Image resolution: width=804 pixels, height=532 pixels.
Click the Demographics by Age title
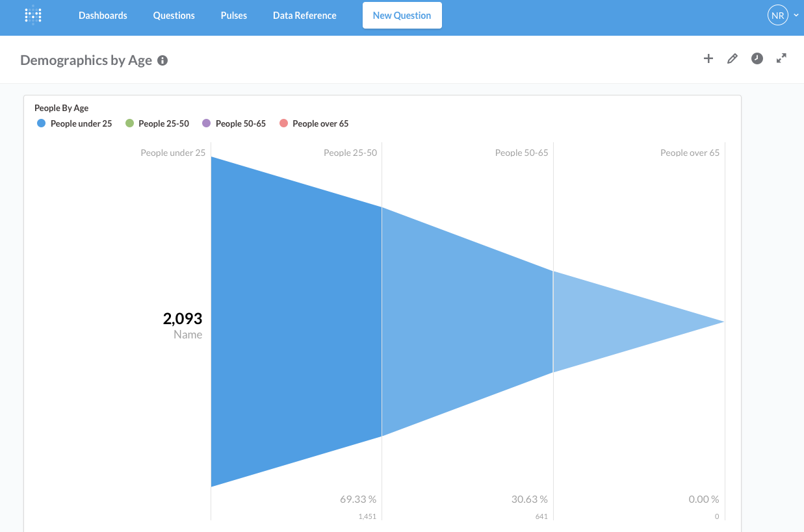click(86, 60)
